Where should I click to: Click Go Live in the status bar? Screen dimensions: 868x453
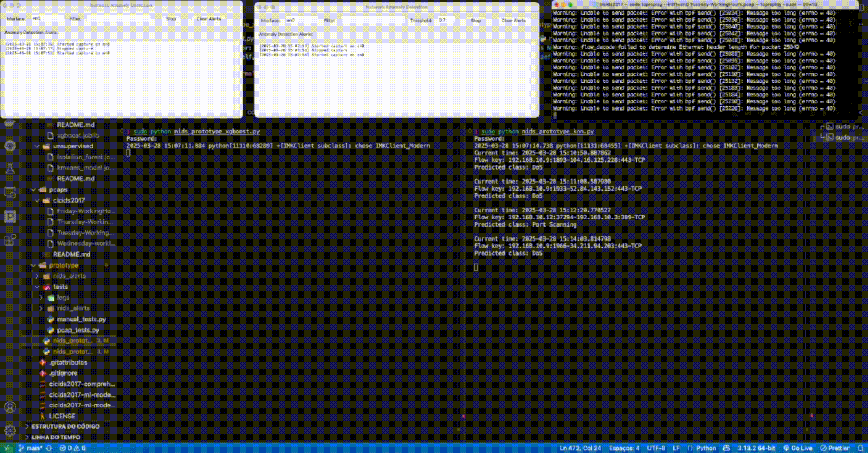tap(798, 448)
